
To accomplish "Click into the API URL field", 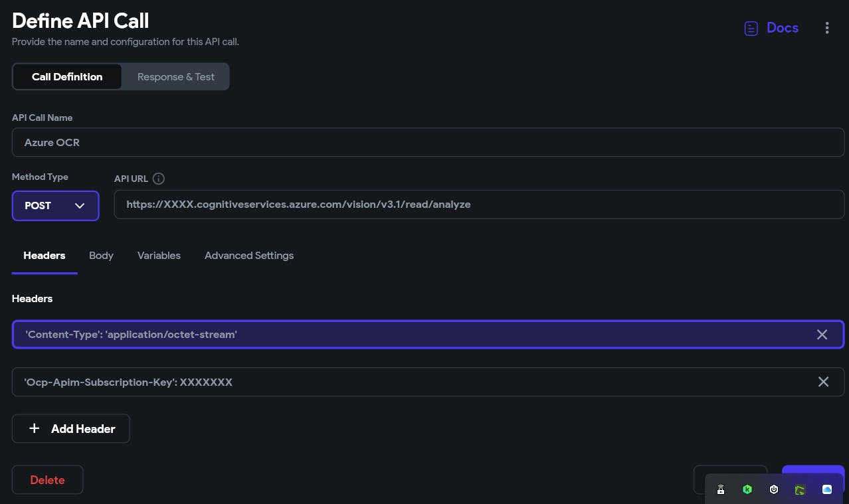I will (478, 205).
